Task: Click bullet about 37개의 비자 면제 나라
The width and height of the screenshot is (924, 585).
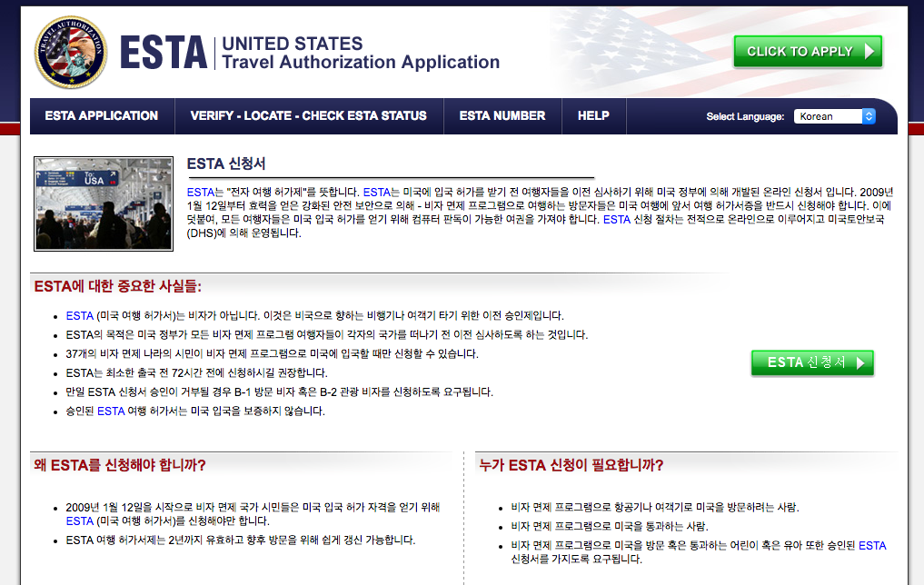Action: click(272, 354)
